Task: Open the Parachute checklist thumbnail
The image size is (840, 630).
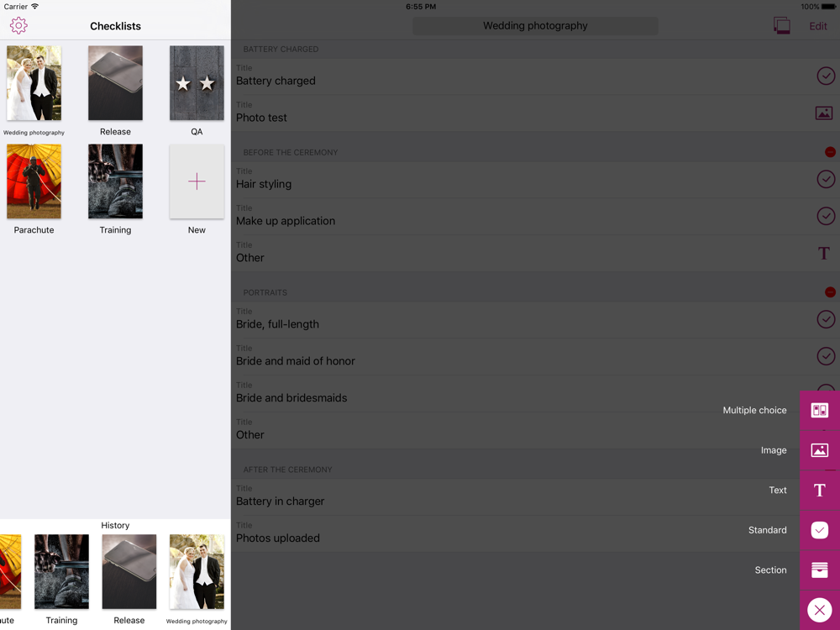Action: 34,181
